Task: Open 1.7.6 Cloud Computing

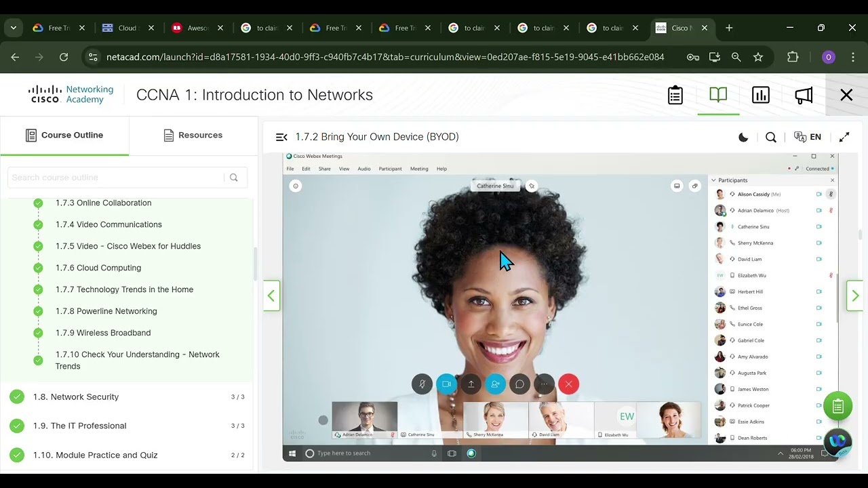Action: click(x=98, y=268)
